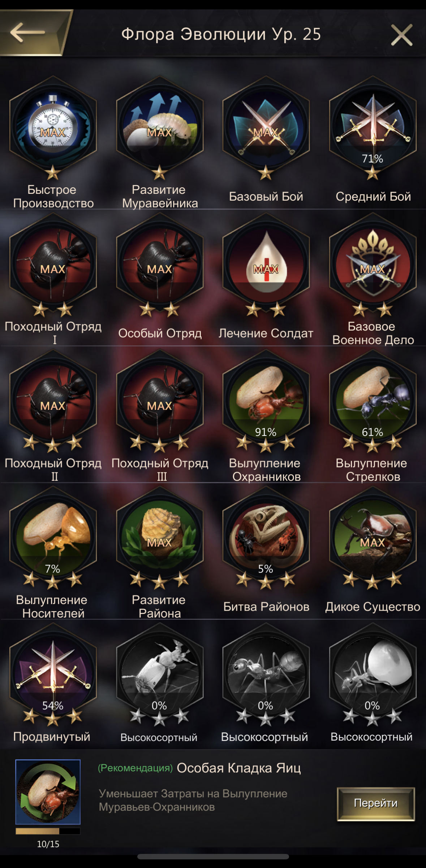Tap Битва Районов skull icon
Screen dimensions: 426x868
(266, 535)
